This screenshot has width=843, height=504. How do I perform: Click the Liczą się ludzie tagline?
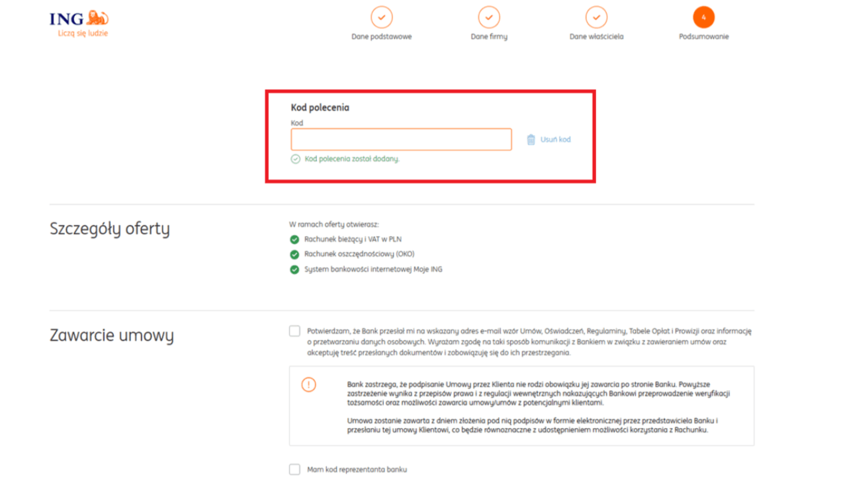pos(83,33)
